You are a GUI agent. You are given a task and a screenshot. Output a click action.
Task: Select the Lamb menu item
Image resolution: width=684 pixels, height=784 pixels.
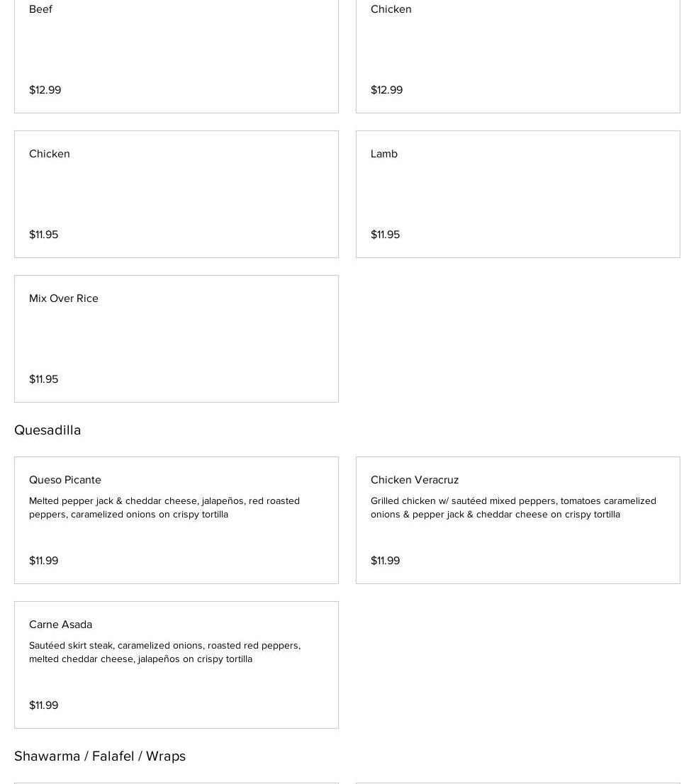coord(384,154)
